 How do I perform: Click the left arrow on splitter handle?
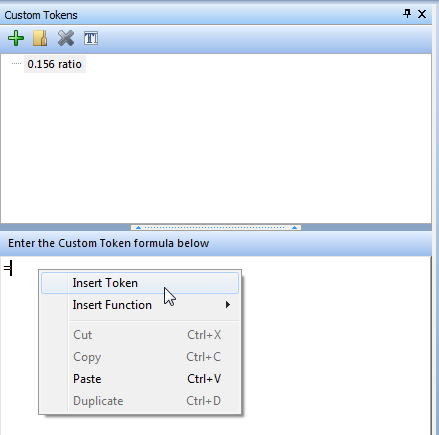(x=138, y=227)
